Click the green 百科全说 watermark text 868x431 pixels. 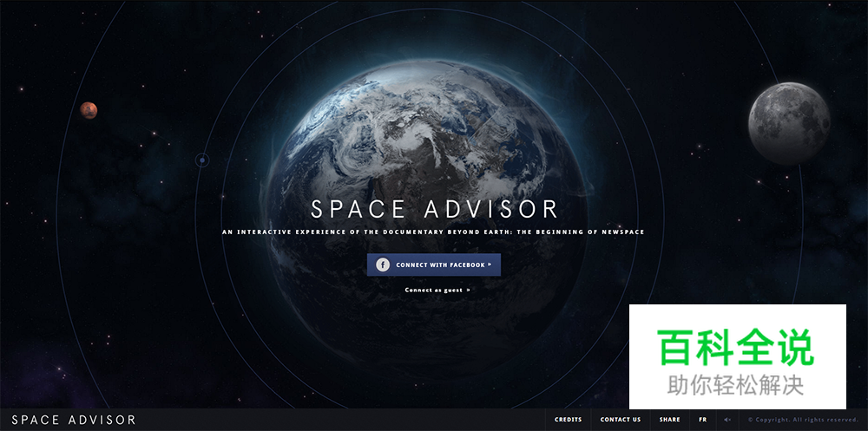(x=736, y=349)
